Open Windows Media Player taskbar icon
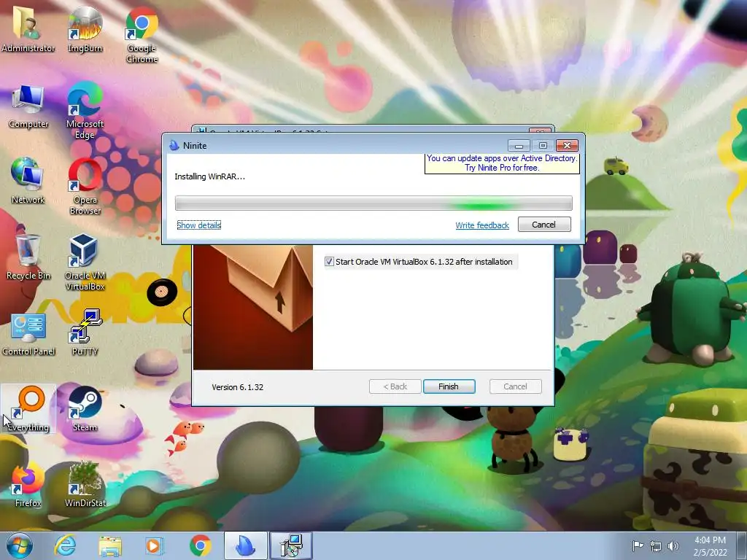Viewport: 747px width, 560px height. (155, 545)
